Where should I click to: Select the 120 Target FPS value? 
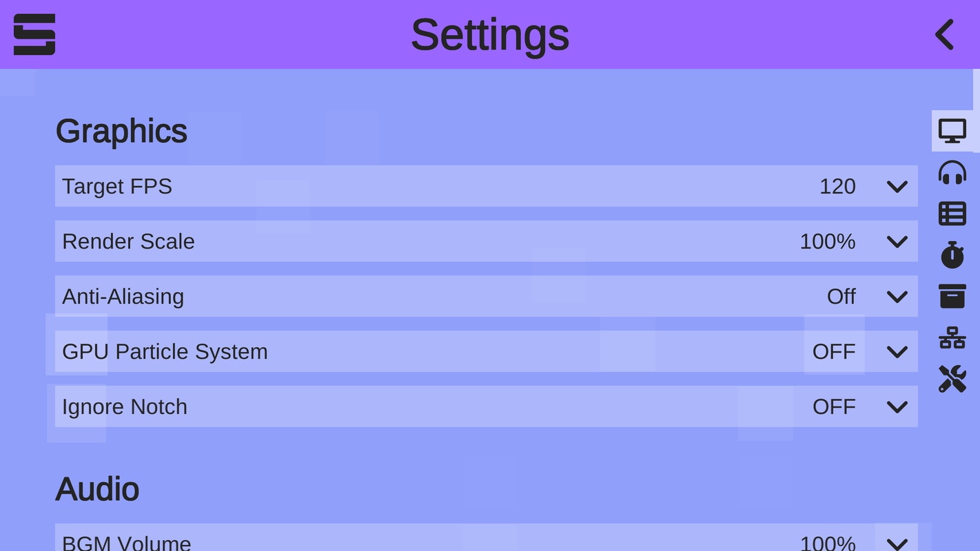(x=837, y=186)
